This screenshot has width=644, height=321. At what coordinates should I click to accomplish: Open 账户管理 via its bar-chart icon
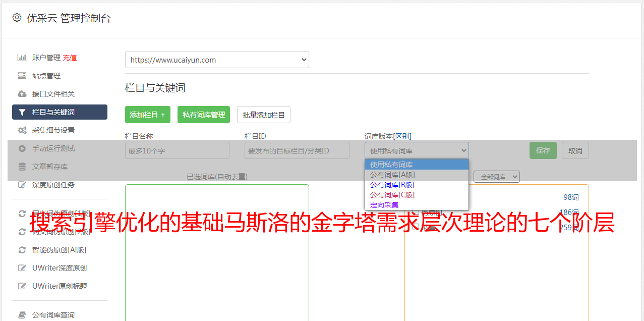coord(22,58)
